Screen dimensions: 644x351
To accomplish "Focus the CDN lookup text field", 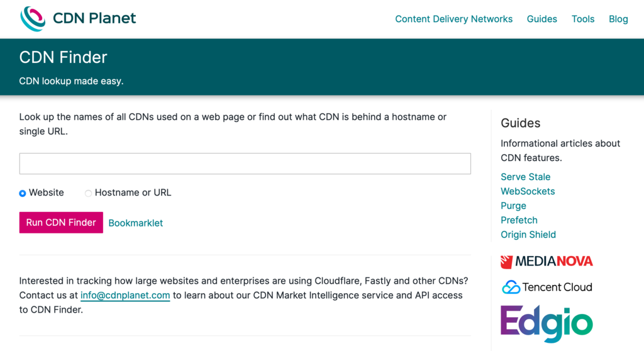I will [x=245, y=164].
